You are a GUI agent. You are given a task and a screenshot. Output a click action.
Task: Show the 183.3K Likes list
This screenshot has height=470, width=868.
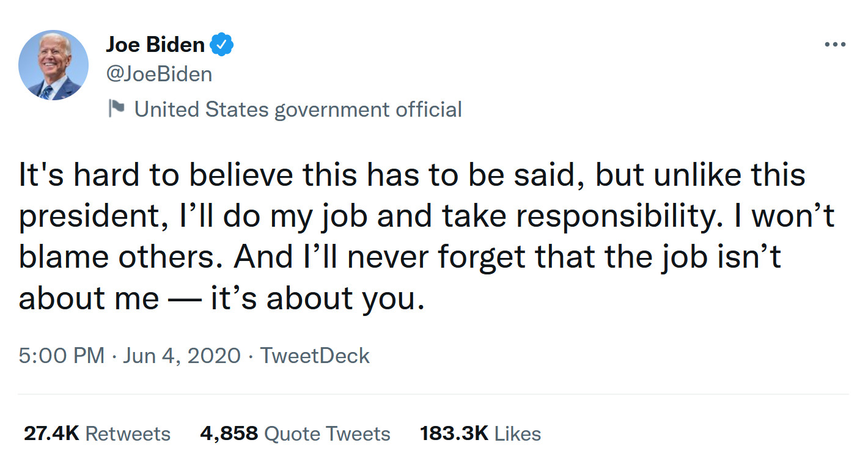pos(480,434)
